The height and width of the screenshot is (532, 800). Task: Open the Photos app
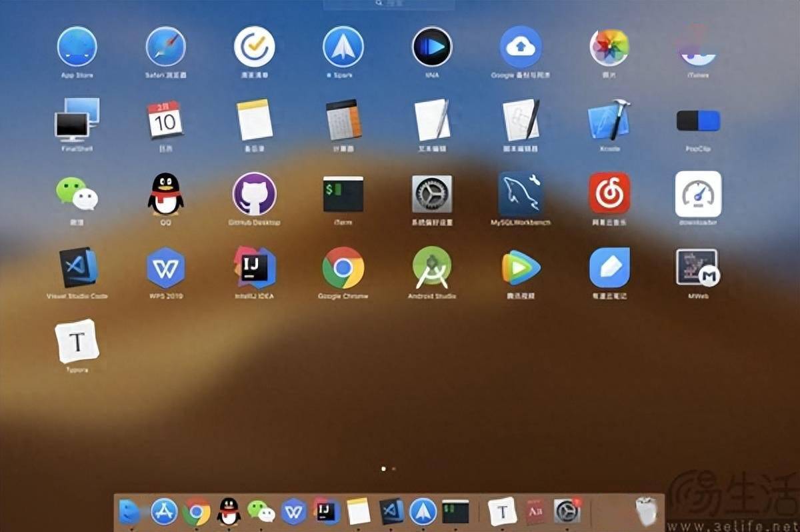pos(609,47)
